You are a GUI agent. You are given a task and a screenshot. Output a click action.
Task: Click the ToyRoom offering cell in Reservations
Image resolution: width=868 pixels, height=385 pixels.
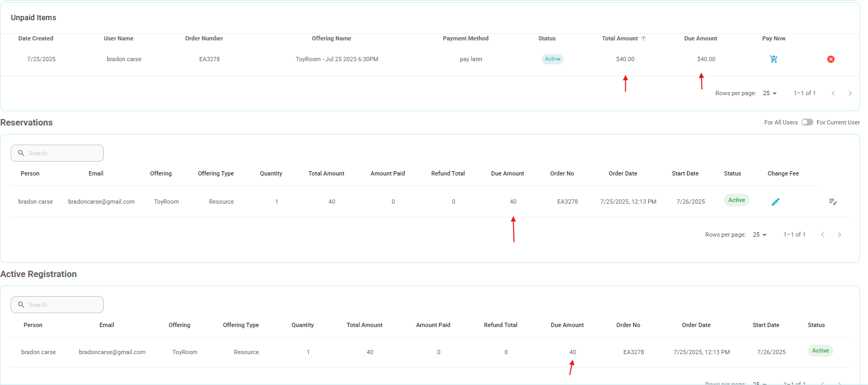[x=167, y=202]
